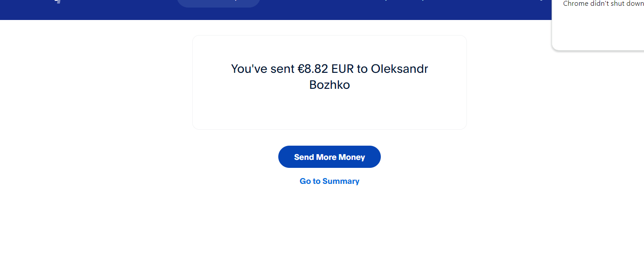Viewport: 644px width, 274px height.
Task: Click the word "Send" on the blue button
Action: coord(304,157)
